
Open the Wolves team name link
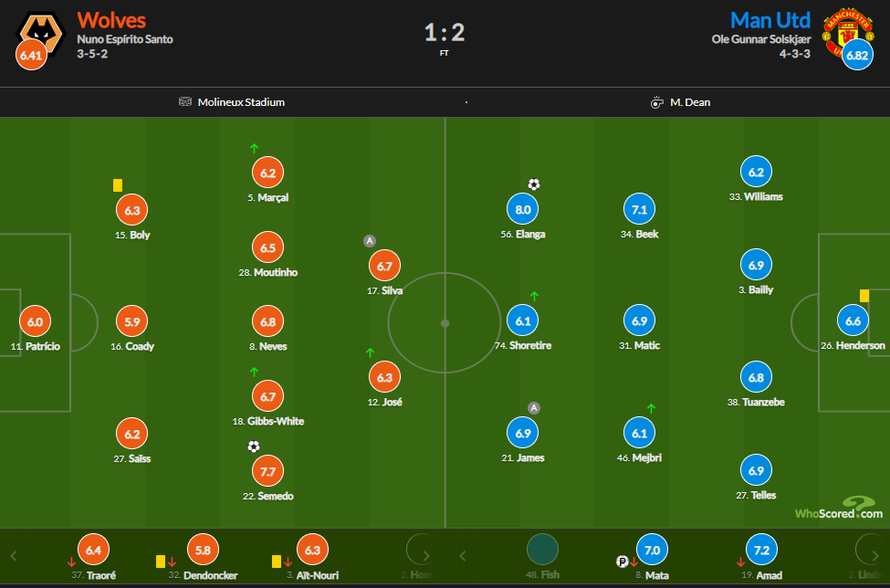point(111,20)
